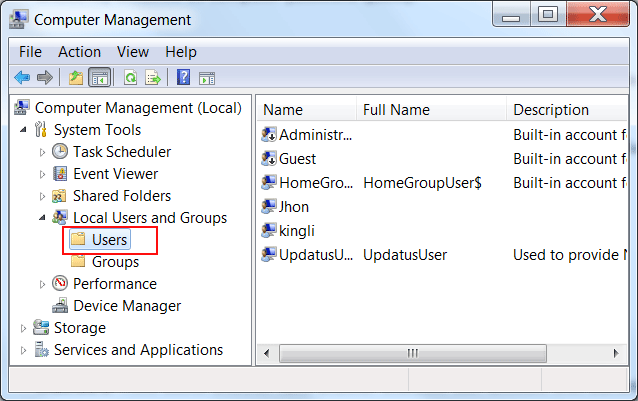Click Guest's Built-in account description
This screenshot has width=638, height=401.
570,159
